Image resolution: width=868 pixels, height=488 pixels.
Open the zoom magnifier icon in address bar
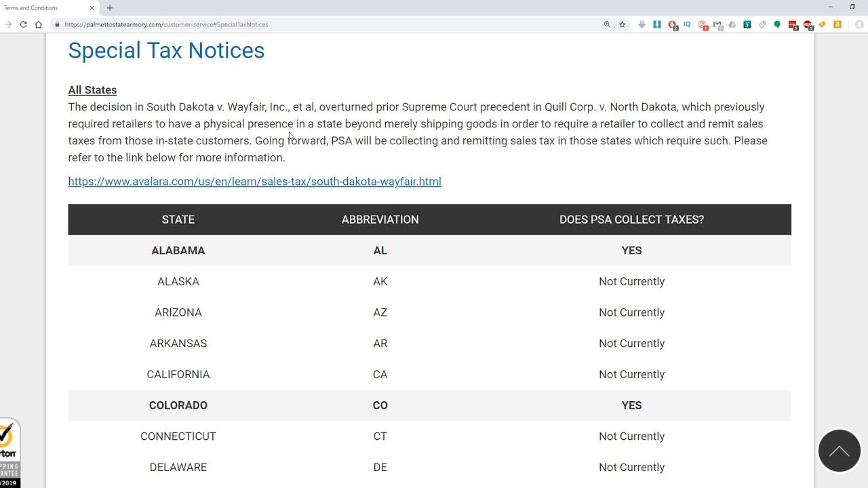click(x=607, y=24)
